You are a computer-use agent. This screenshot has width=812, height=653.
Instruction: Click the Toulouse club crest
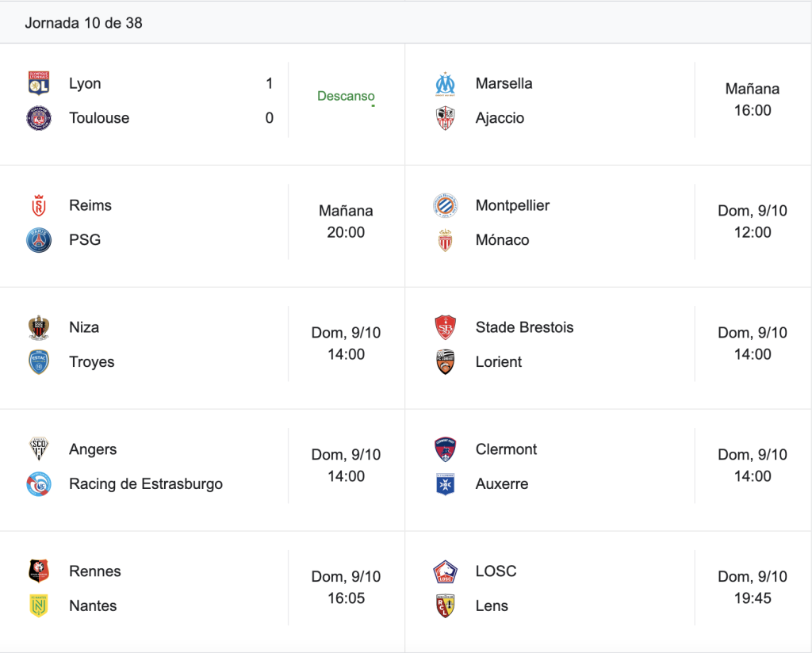(x=39, y=118)
